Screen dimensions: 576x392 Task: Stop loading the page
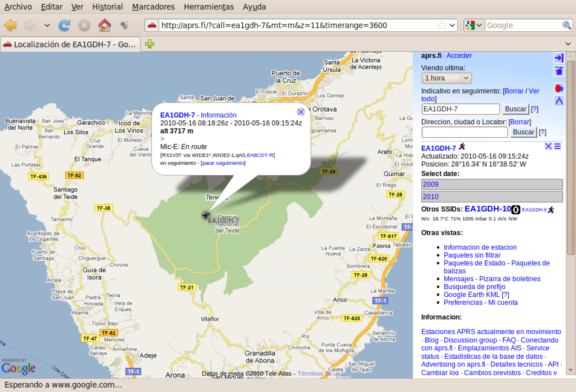click(84, 25)
